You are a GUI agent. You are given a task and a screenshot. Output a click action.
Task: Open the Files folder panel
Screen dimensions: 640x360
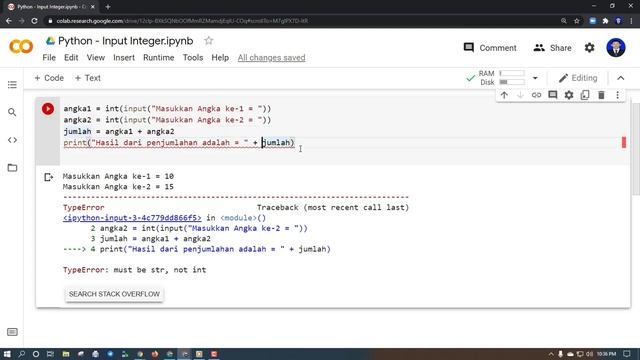point(12,168)
